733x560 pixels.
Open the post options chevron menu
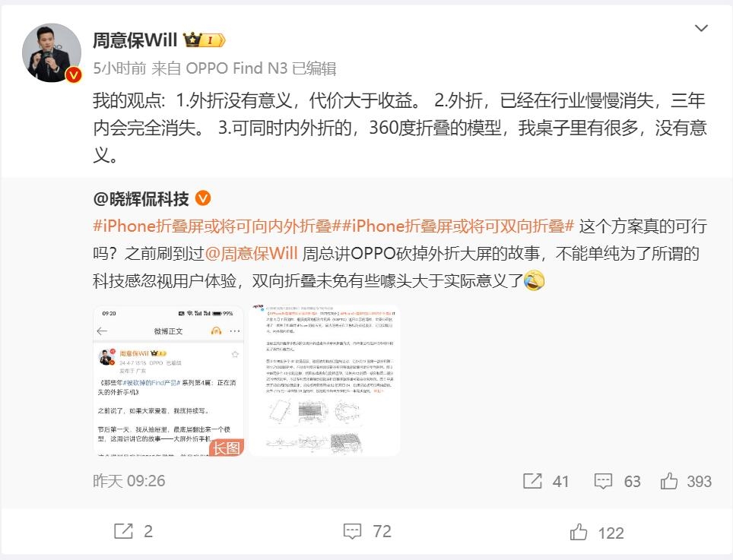(x=701, y=28)
